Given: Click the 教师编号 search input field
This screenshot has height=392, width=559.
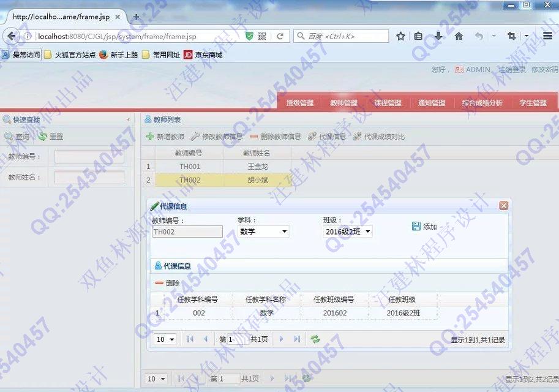Looking at the screenshot, I should click(89, 156).
